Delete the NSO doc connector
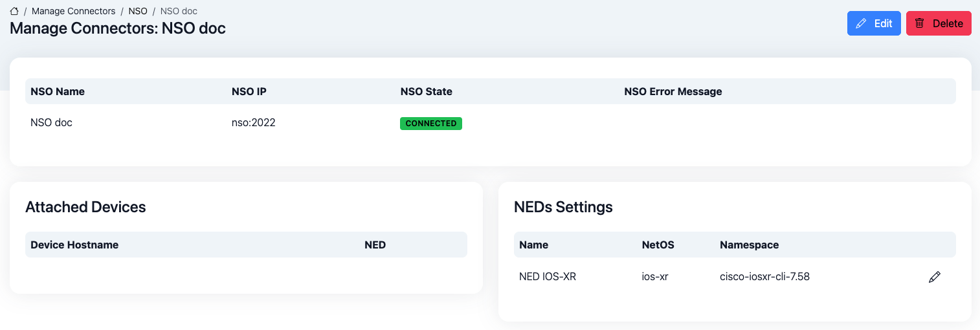This screenshot has height=330, width=980. point(938,23)
